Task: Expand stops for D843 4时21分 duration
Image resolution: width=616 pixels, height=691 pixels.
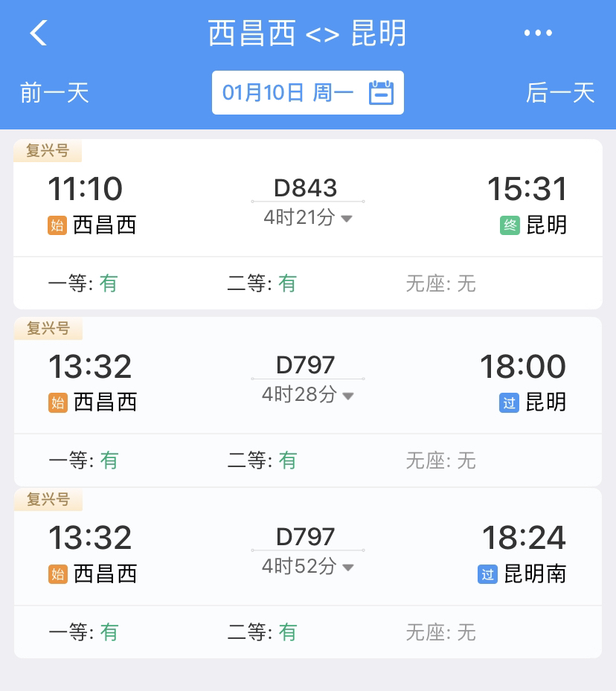Action: pyautogui.click(x=307, y=217)
